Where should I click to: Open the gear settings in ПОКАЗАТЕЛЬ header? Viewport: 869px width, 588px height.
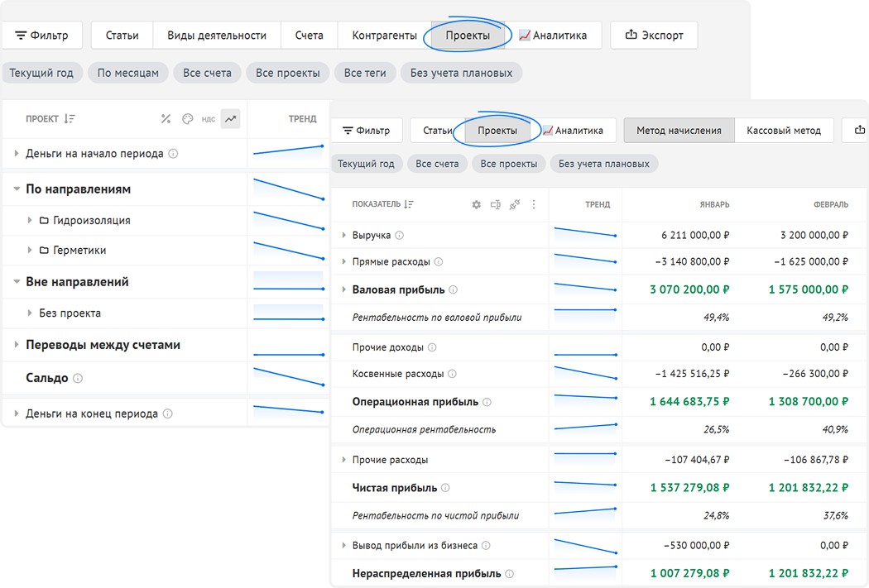tap(477, 204)
